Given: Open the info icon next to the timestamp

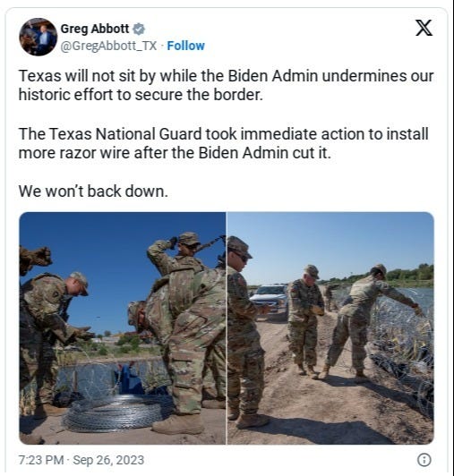Looking at the screenshot, I should (x=424, y=460).
